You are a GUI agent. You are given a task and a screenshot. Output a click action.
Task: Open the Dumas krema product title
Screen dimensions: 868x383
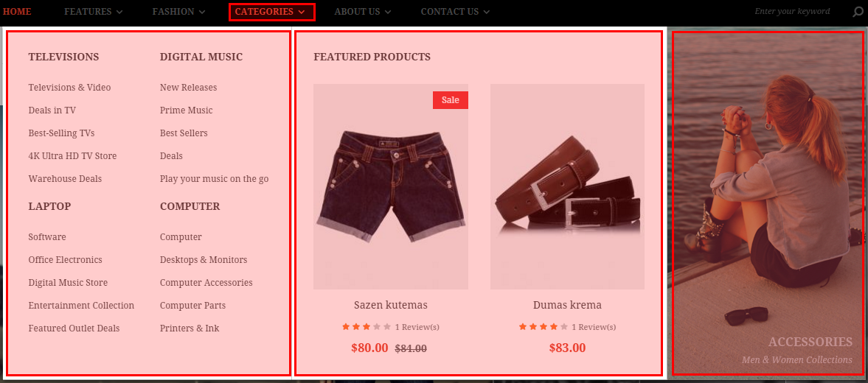pyautogui.click(x=567, y=305)
